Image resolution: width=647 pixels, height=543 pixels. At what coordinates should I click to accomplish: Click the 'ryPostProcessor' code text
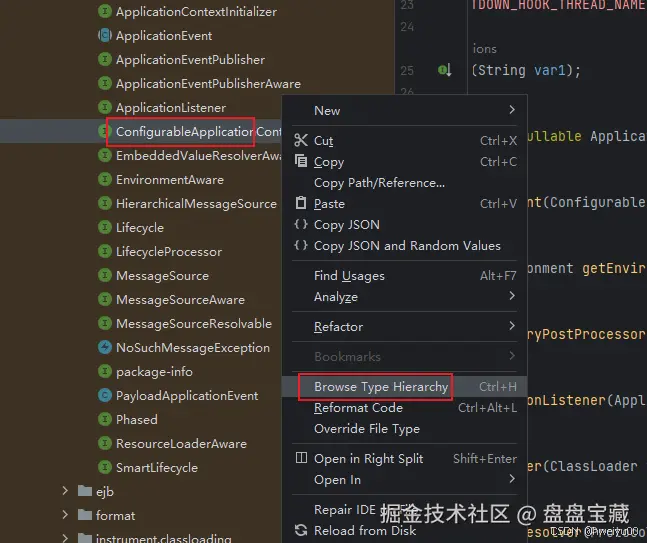586,335
